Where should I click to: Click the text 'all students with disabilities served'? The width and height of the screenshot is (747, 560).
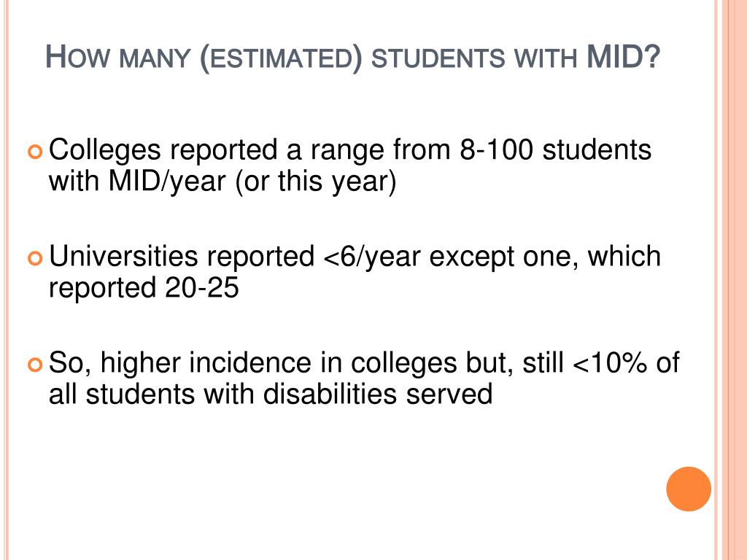(271, 394)
